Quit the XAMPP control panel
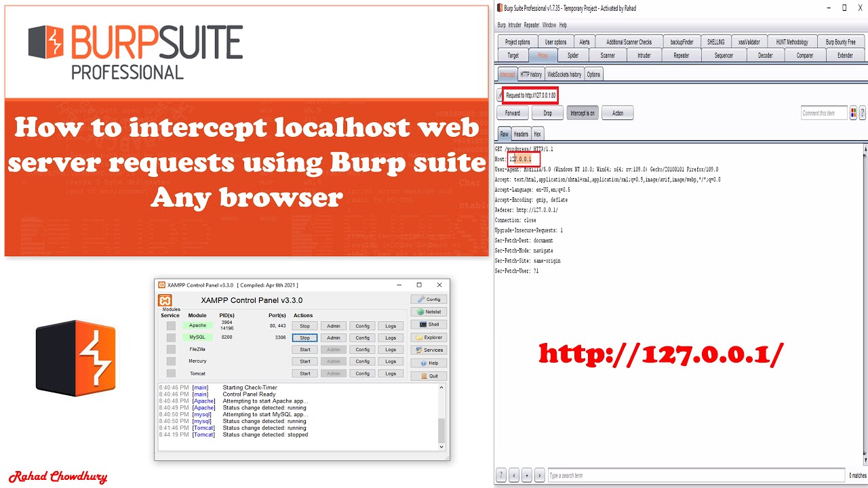 [429, 376]
